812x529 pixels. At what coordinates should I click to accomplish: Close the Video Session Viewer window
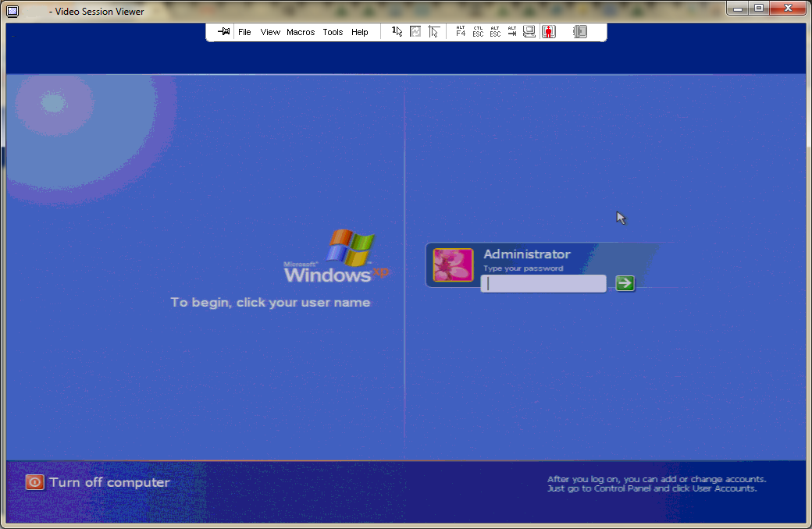click(788, 9)
